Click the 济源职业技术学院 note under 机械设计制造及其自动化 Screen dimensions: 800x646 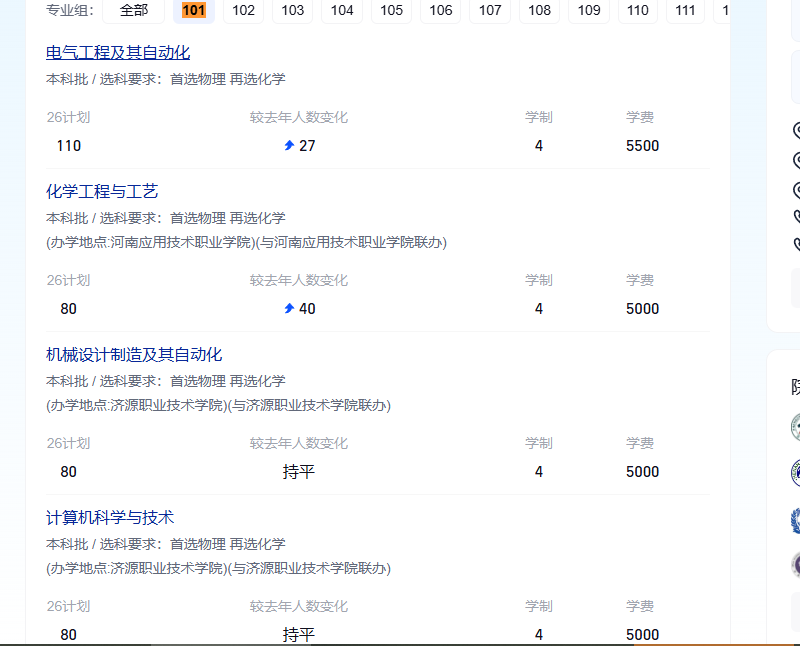pyautogui.click(x=218, y=405)
